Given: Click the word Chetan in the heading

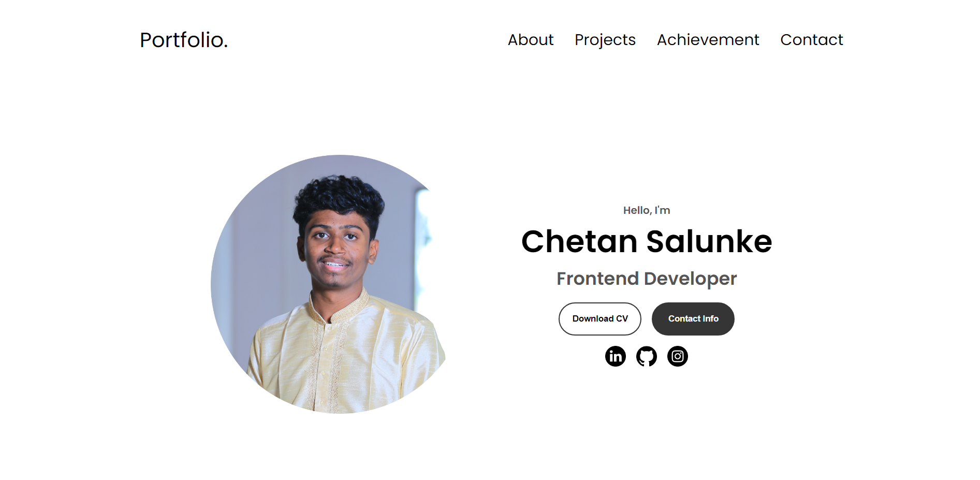Looking at the screenshot, I should click(579, 241).
